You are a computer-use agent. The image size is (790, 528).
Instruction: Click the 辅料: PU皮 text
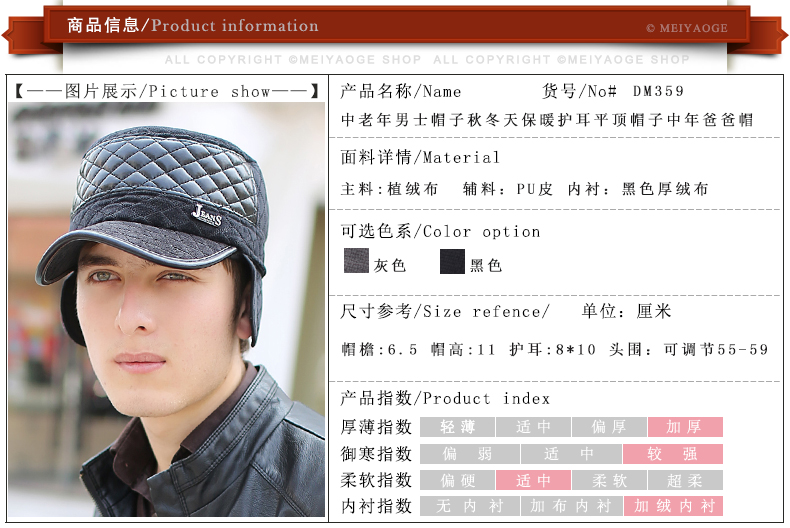(x=508, y=189)
